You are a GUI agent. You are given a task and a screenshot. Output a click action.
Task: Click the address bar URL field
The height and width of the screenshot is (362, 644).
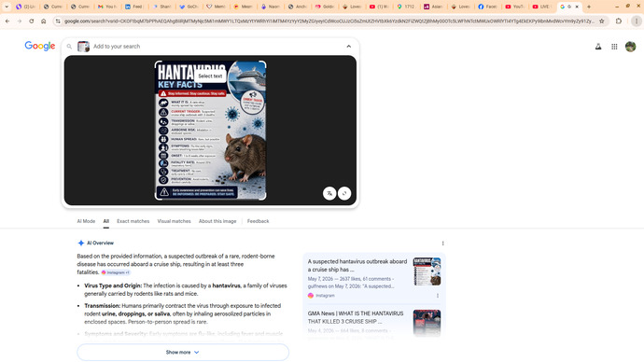pos(329,21)
